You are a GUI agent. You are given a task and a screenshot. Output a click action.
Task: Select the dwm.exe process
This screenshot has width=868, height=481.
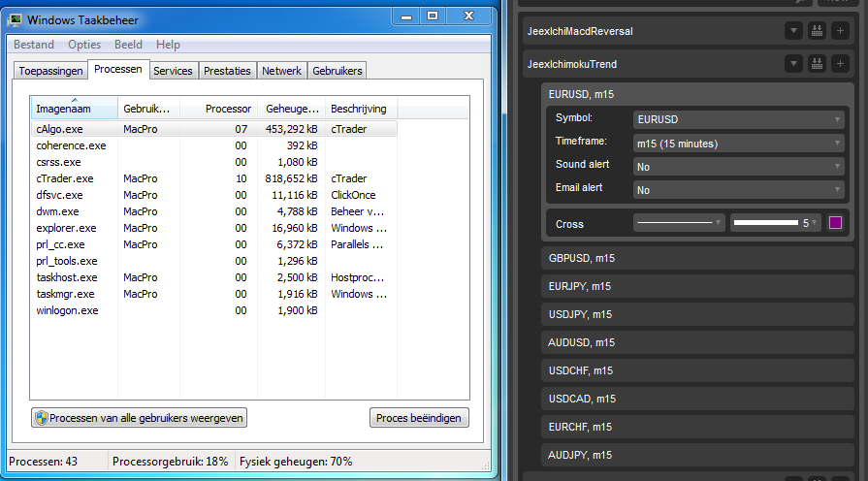point(213,211)
